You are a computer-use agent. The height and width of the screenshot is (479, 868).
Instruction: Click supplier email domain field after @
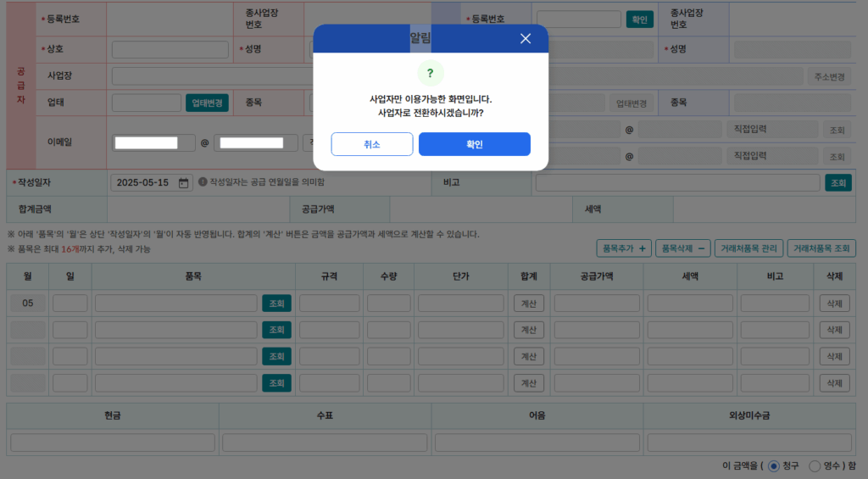point(256,143)
